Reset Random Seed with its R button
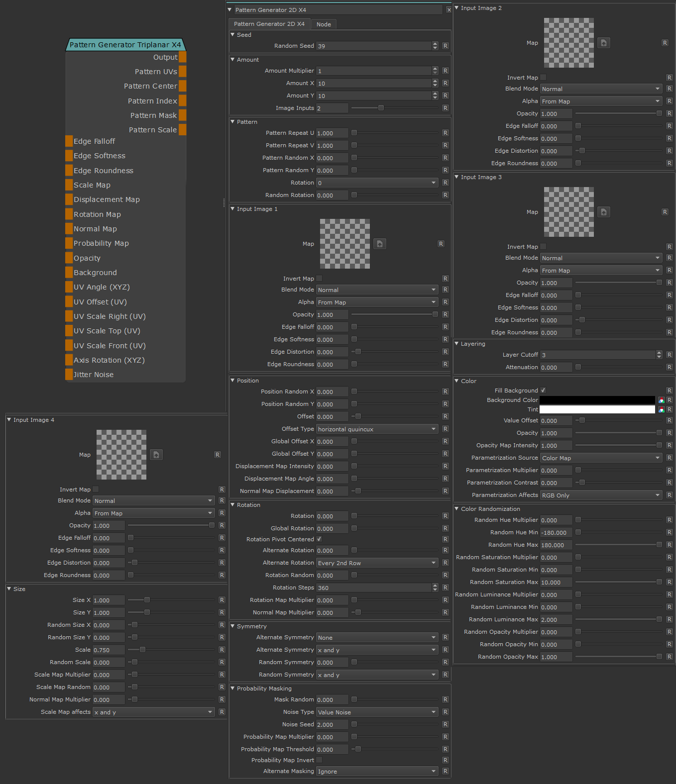 click(446, 46)
